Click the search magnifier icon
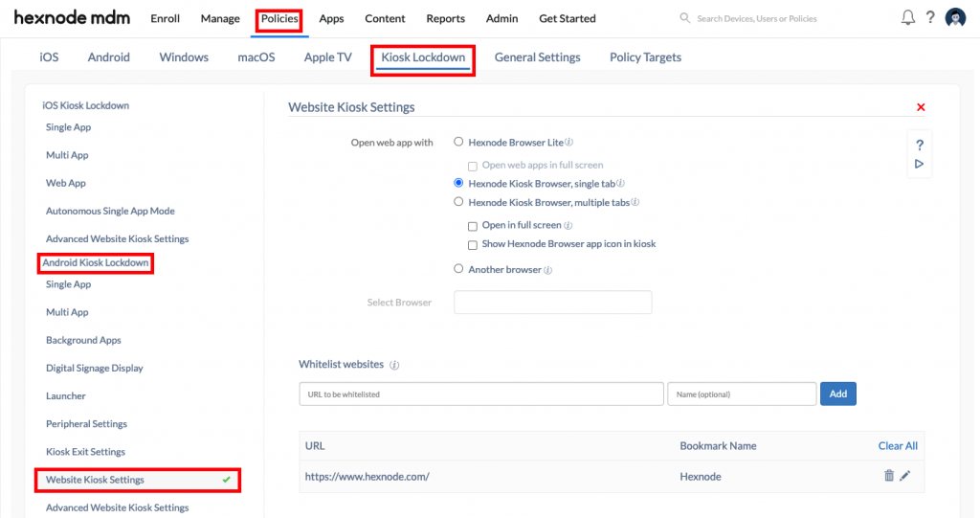Screen dimensions: 980x518 [x=685, y=18]
